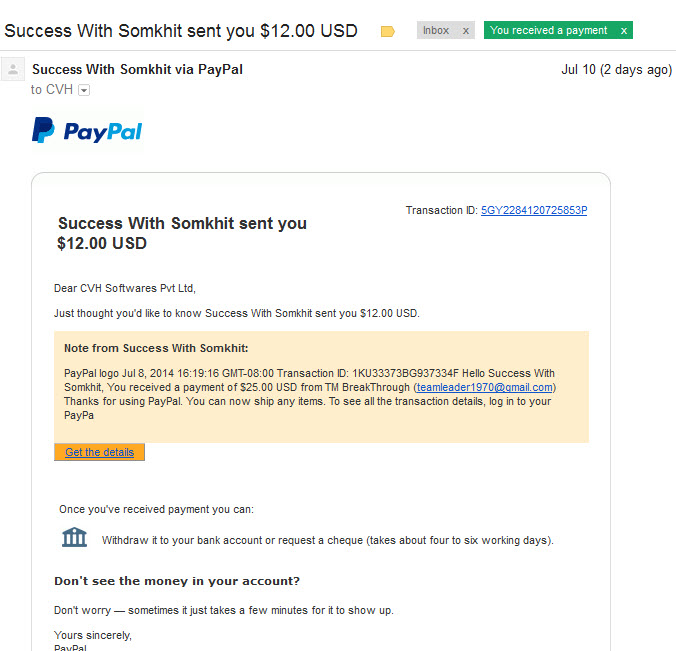The image size is (676, 651).
Task: Click the bank building withdraw icon
Action: [74, 537]
